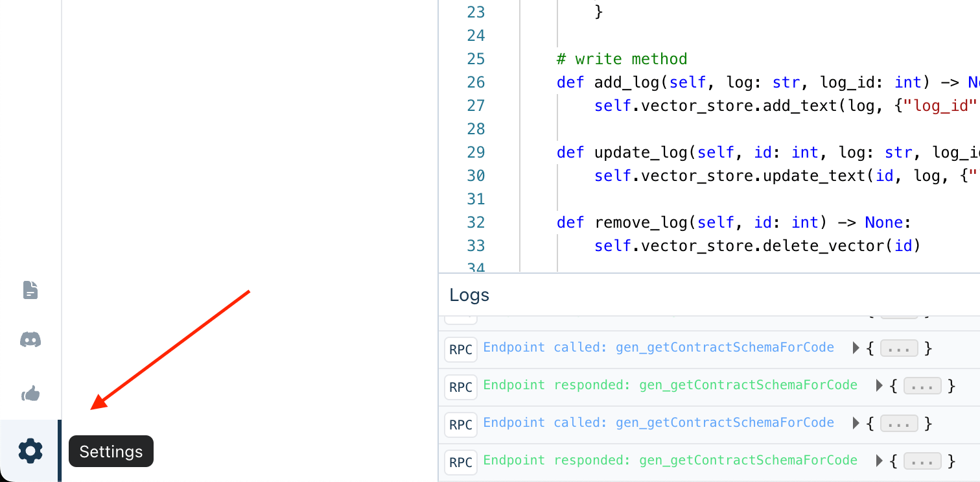Place cursor on add_log method definition

tap(622, 82)
